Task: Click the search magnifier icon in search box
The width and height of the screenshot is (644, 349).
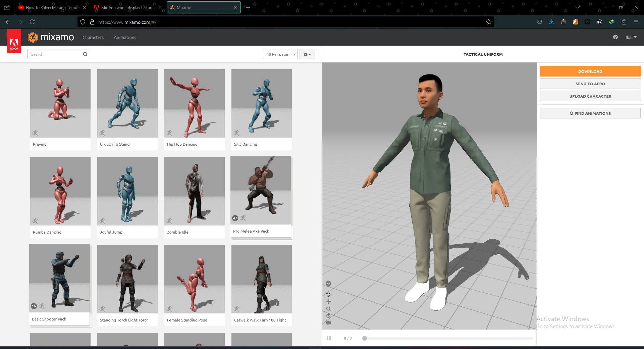Action: point(85,54)
